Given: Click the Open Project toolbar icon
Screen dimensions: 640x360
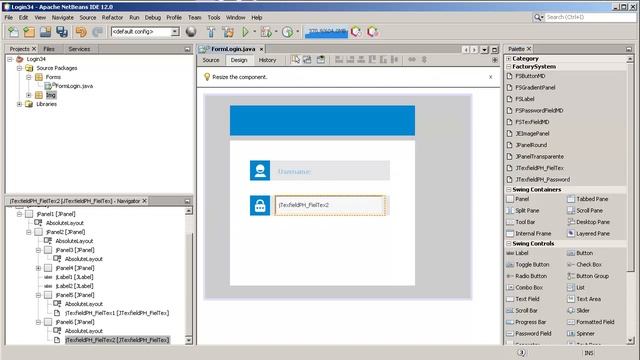Looking at the screenshot, I should 45,32.
